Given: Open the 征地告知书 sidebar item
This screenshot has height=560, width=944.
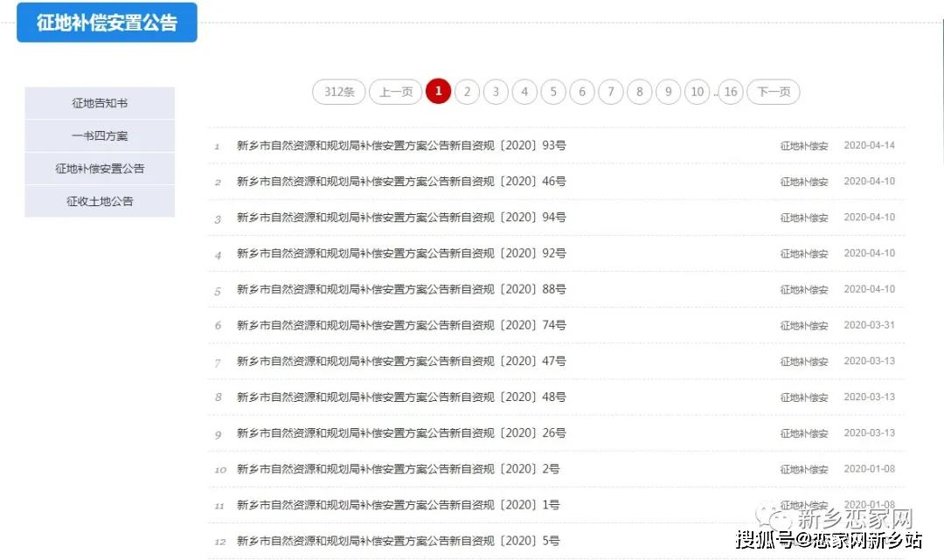Looking at the screenshot, I should 100,103.
